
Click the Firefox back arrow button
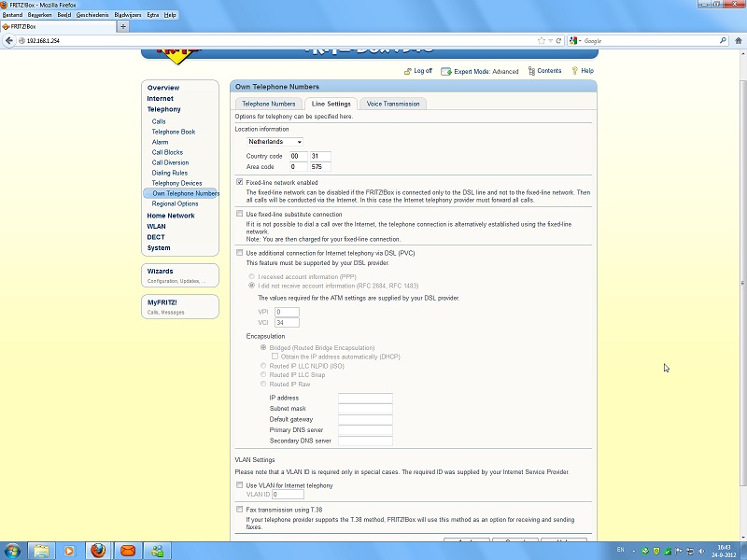coord(8,40)
